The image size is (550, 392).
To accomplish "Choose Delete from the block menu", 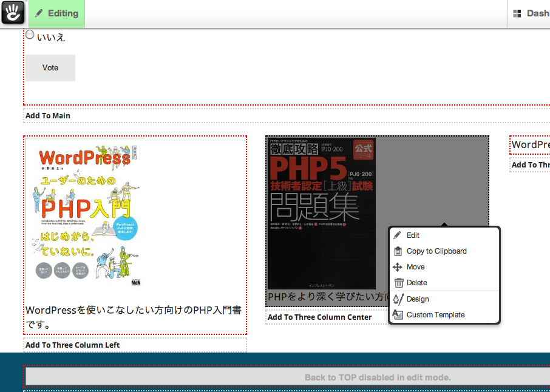I will [x=444, y=283].
